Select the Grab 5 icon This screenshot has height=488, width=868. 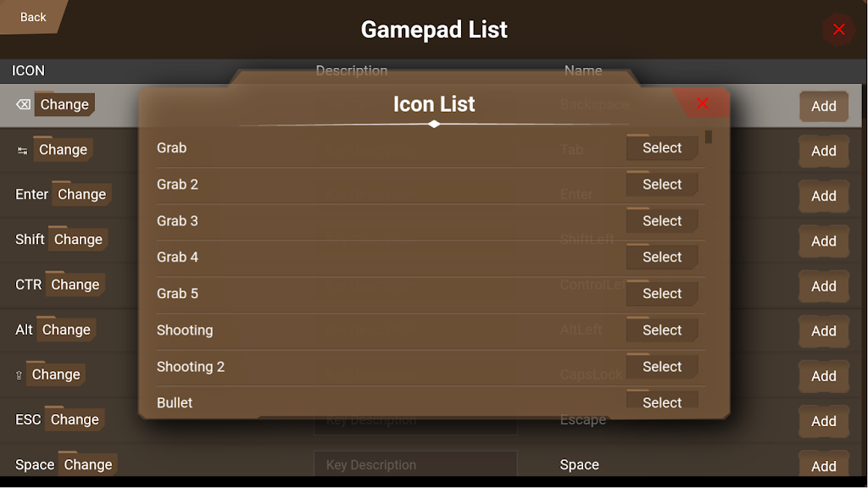(x=661, y=294)
